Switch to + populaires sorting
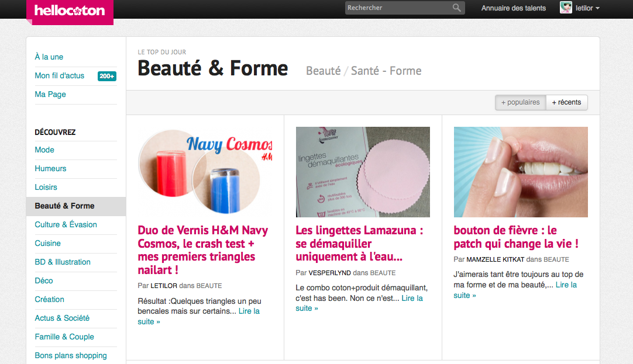The image size is (633, 364). pyautogui.click(x=520, y=102)
